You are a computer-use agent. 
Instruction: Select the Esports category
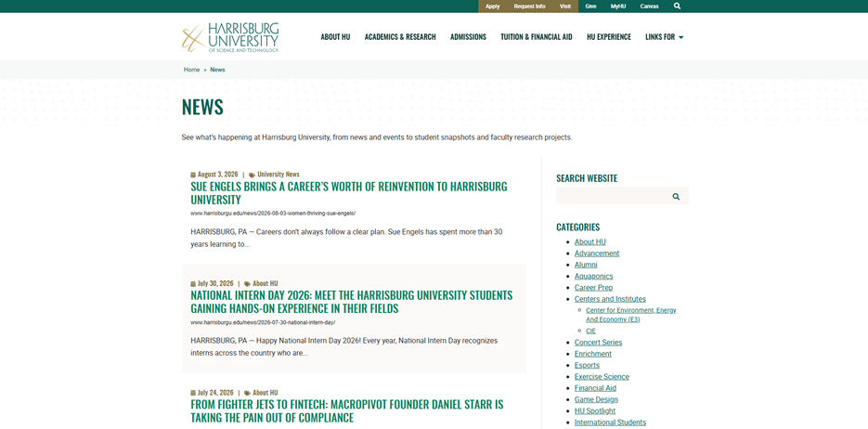pyautogui.click(x=587, y=365)
